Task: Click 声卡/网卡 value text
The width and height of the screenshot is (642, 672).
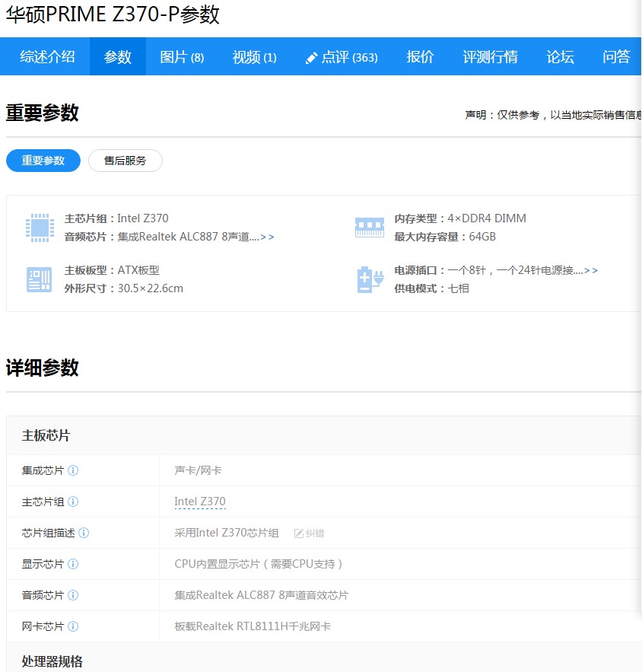Action: coord(198,470)
